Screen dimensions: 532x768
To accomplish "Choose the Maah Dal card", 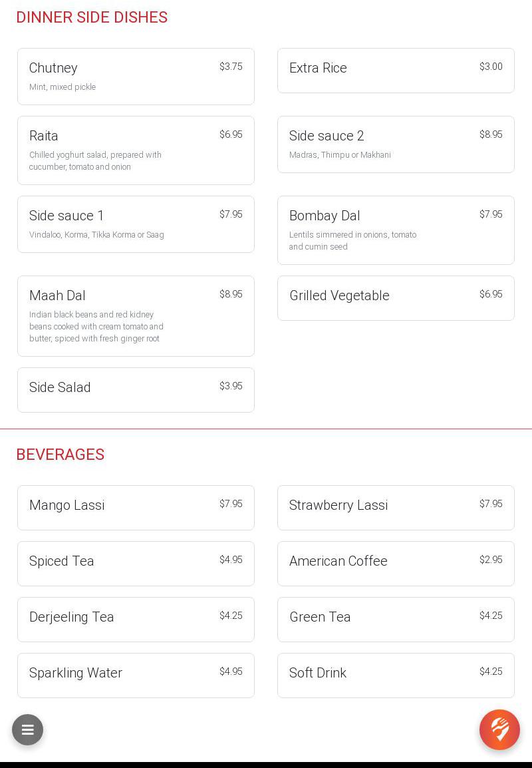I will coord(136,316).
